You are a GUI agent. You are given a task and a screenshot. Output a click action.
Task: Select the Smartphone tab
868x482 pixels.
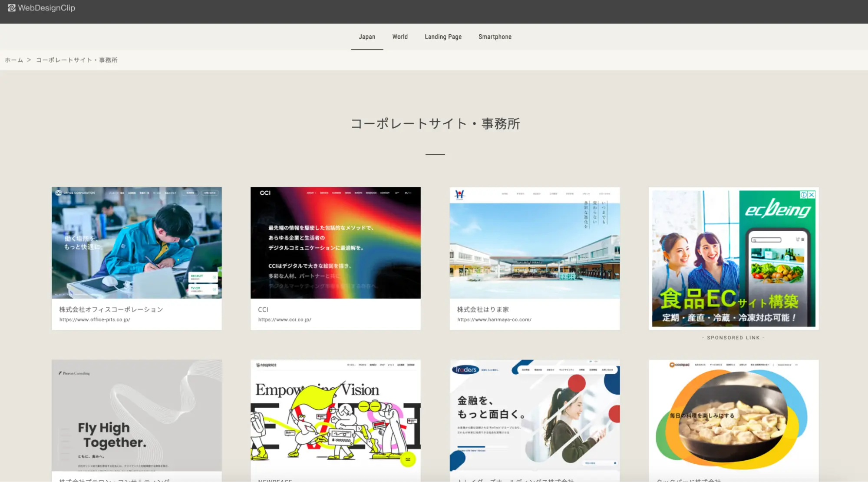(495, 37)
